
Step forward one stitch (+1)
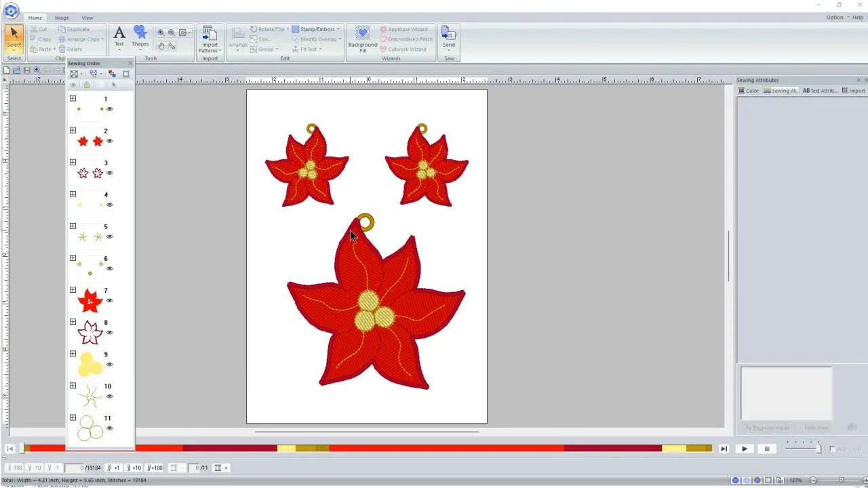(114, 468)
